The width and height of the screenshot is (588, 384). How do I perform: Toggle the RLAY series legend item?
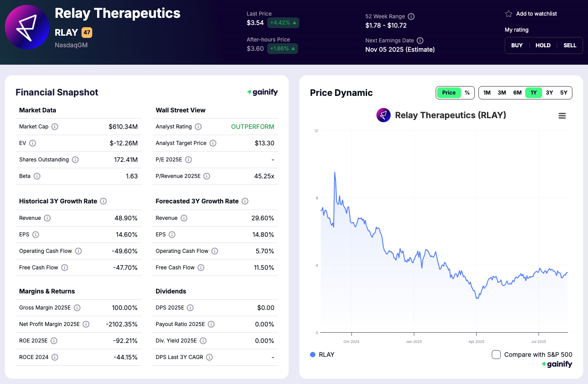click(322, 355)
